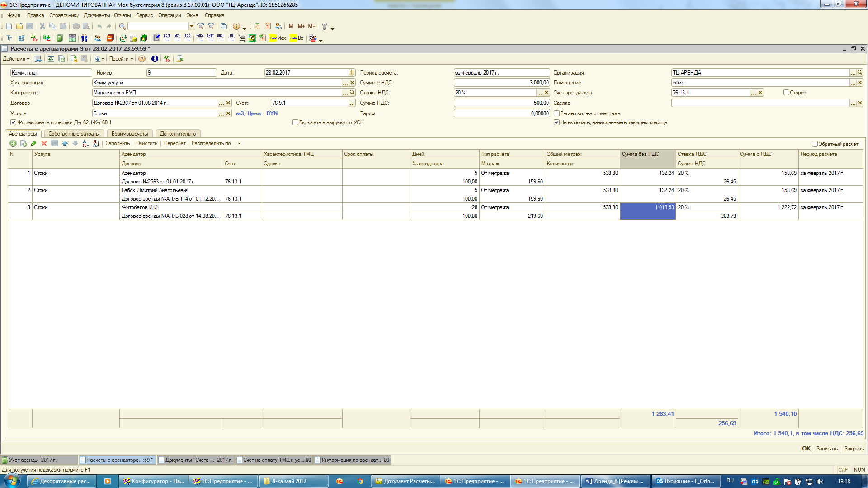Delete the selected row with red X icon
The width and height of the screenshot is (868, 488).
click(x=44, y=143)
